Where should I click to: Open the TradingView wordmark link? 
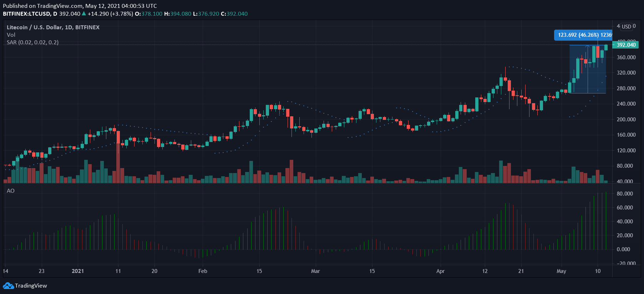tap(31, 286)
